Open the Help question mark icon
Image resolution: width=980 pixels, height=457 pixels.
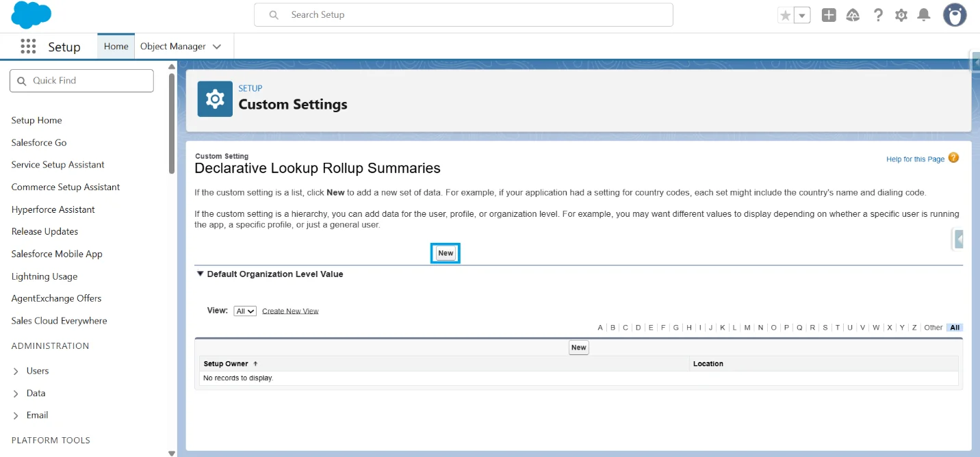pyautogui.click(x=878, y=15)
